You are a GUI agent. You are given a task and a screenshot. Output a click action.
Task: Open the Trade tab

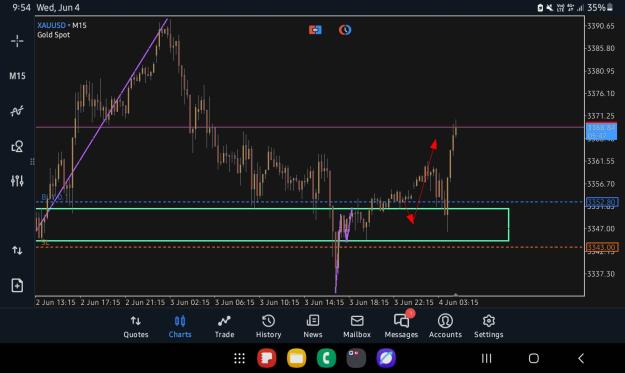point(224,327)
